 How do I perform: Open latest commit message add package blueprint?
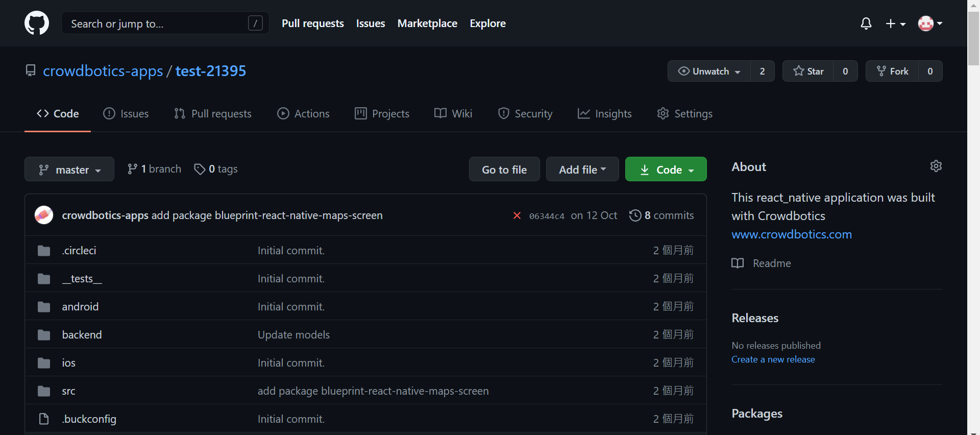tap(267, 215)
